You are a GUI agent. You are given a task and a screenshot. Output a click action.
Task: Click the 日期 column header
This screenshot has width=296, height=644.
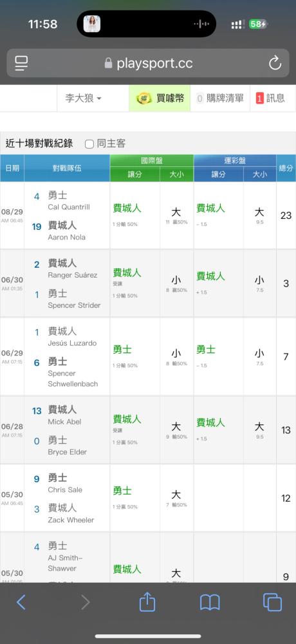tap(12, 168)
